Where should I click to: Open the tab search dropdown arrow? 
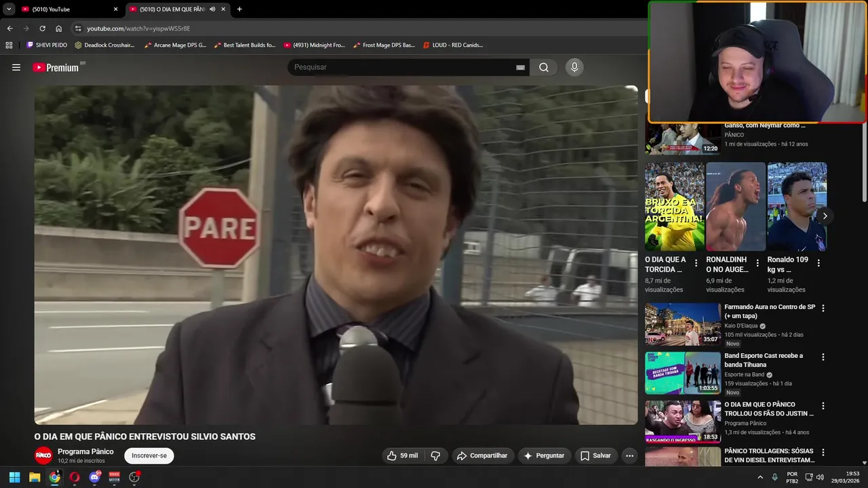(x=9, y=9)
